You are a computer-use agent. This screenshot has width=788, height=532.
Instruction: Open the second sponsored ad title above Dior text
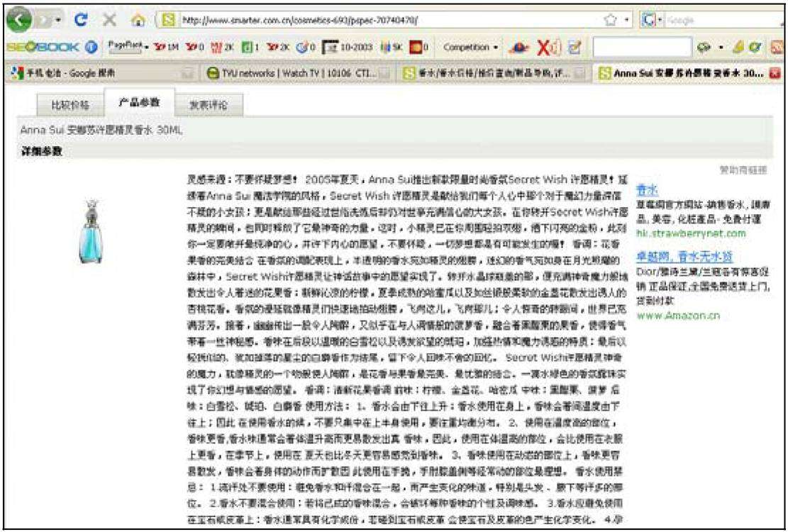tap(684, 257)
